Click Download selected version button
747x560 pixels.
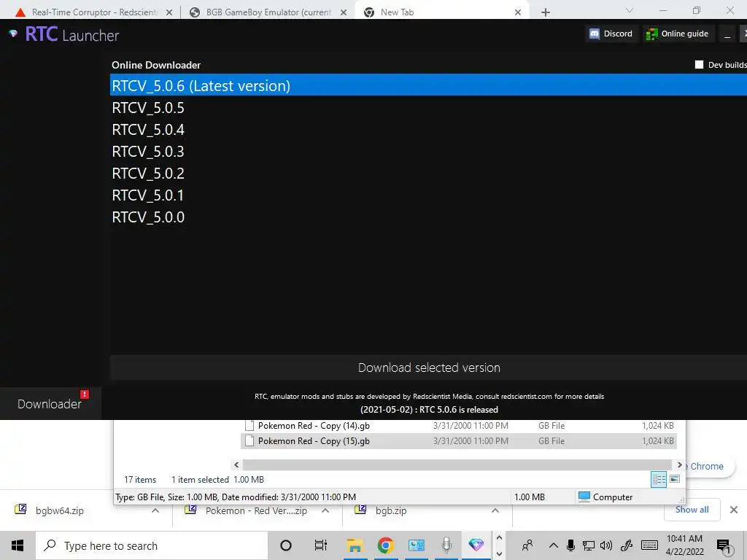click(x=428, y=367)
